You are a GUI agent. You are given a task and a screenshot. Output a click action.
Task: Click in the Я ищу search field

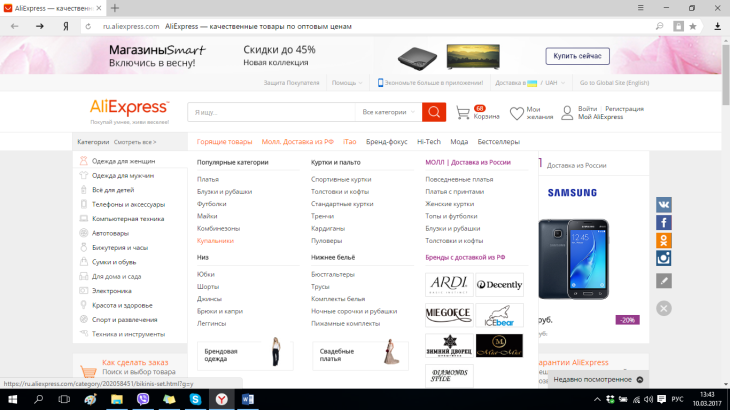(x=271, y=112)
